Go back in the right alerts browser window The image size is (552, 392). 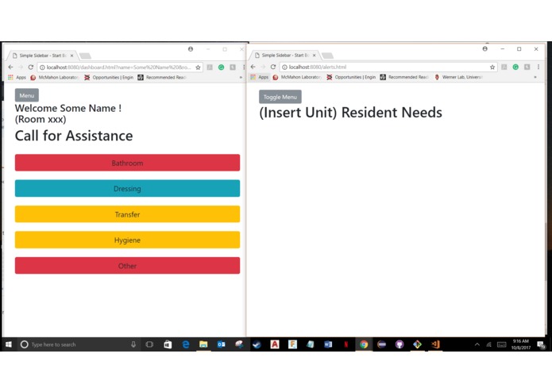tap(253, 67)
